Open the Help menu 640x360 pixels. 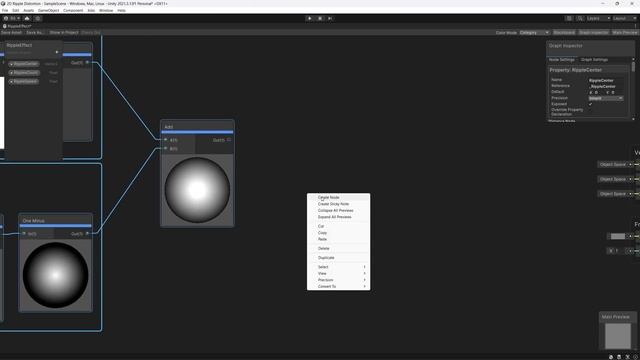coord(121,10)
